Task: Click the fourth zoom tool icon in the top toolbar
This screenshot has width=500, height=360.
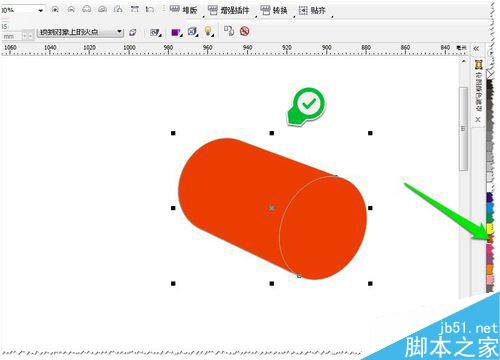Action: 102,10
